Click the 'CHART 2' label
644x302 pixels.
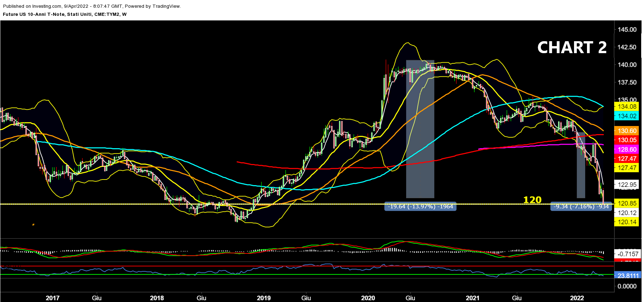click(572, 48)
